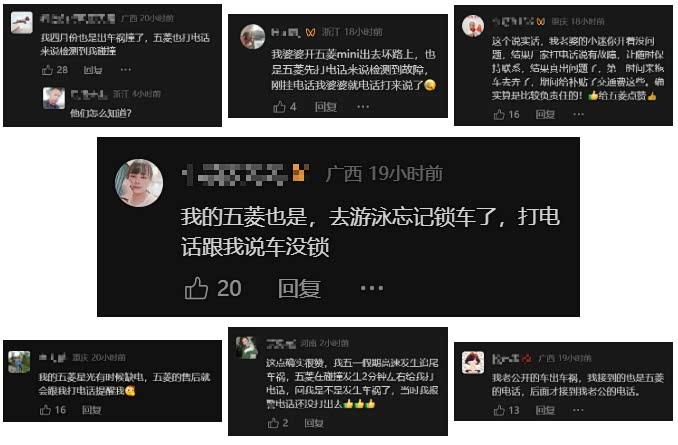Like the Zhejiang comment with 4 likes
This screenshot has width=678, height=445.
279,107
